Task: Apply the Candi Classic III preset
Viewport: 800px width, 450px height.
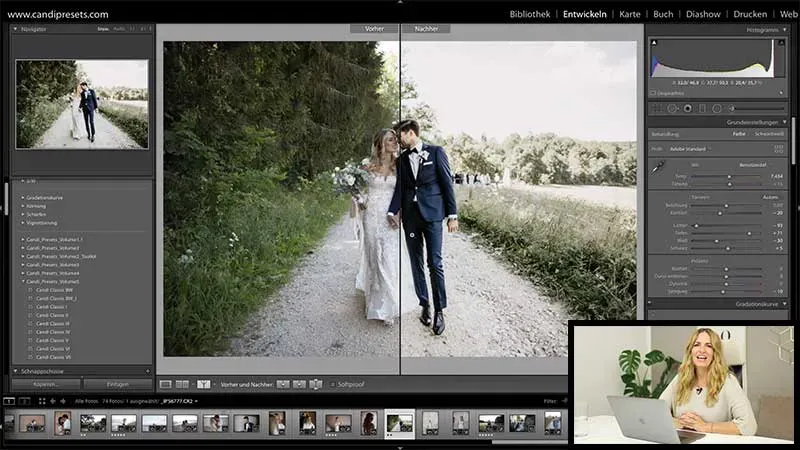Action: [53, 323]
